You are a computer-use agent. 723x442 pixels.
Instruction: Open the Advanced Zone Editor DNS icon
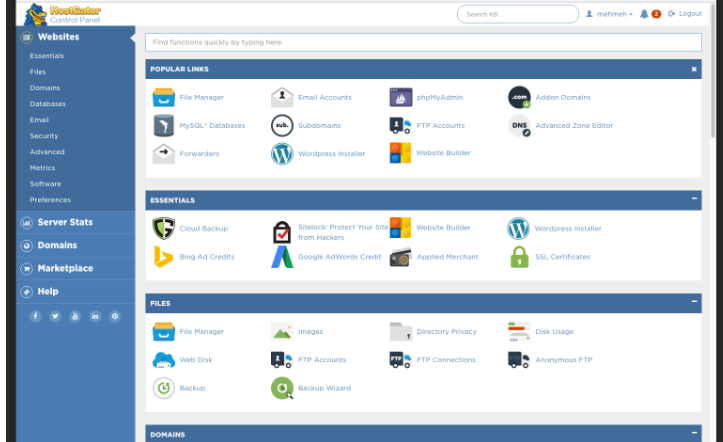pos(519,125)
